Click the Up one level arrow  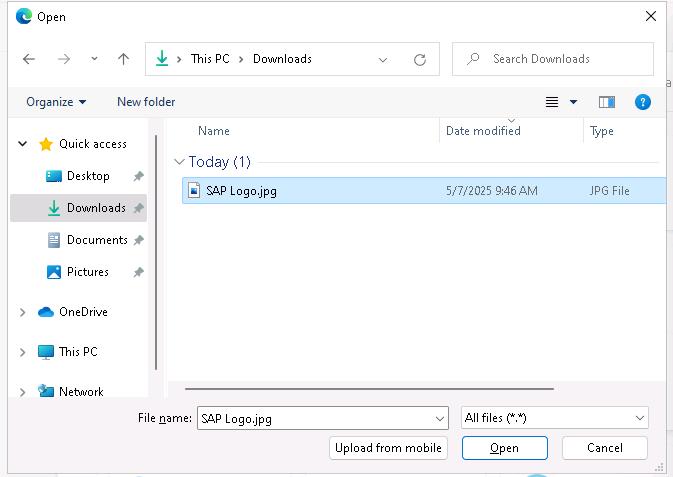pos(123,59)
